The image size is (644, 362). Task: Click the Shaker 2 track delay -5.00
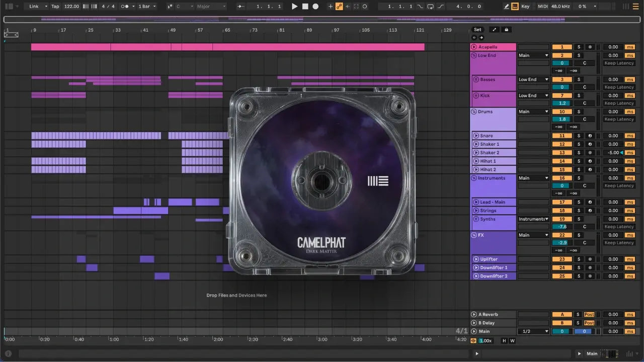click(x=613, y=153)
